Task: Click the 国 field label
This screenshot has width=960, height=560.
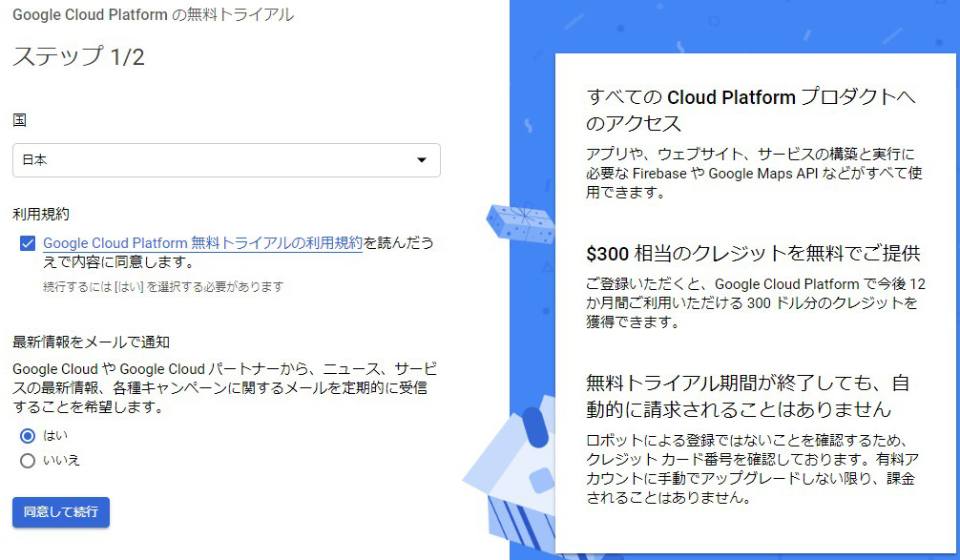Action: point(20,120)
